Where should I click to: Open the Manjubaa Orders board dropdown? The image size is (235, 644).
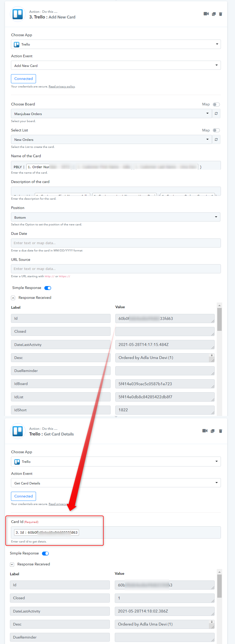click(111, 113)
